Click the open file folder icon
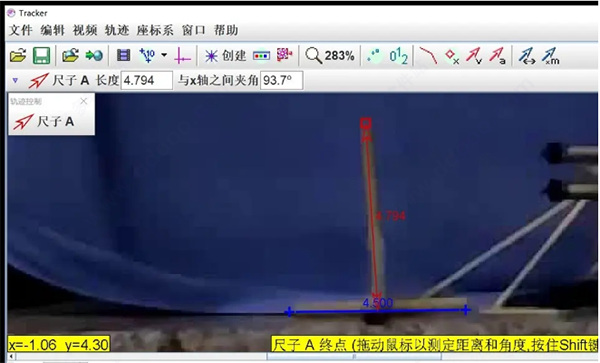600x363 pixels. [18, 56]
